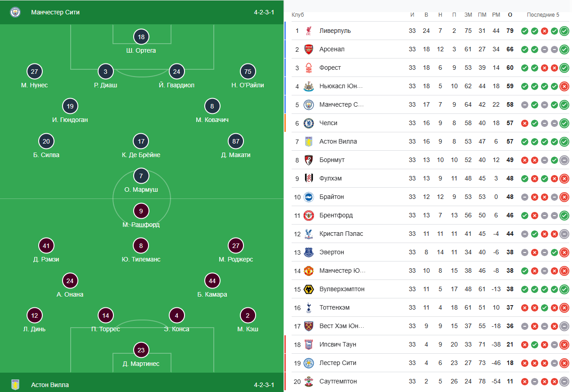Click Aston Villa crest in lineup footer
572x392 pixels.
click(x=15, y=385)
